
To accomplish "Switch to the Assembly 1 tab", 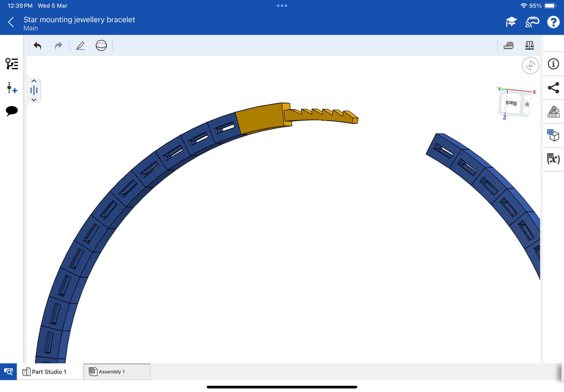I will click(116, 372).
